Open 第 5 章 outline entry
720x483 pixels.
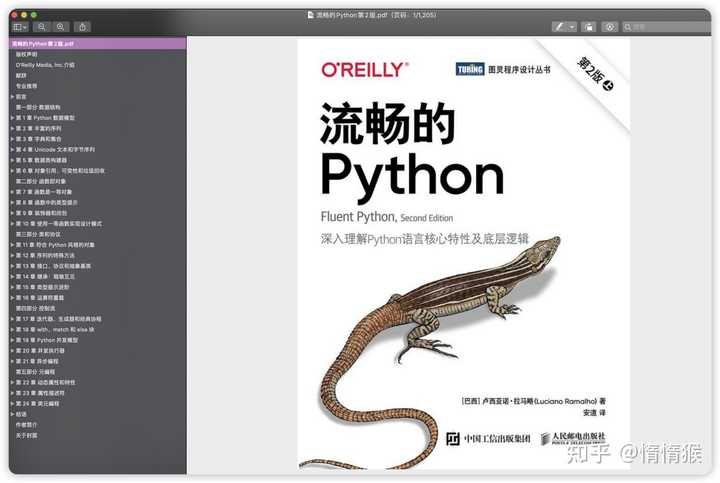(x=41, y=160)
